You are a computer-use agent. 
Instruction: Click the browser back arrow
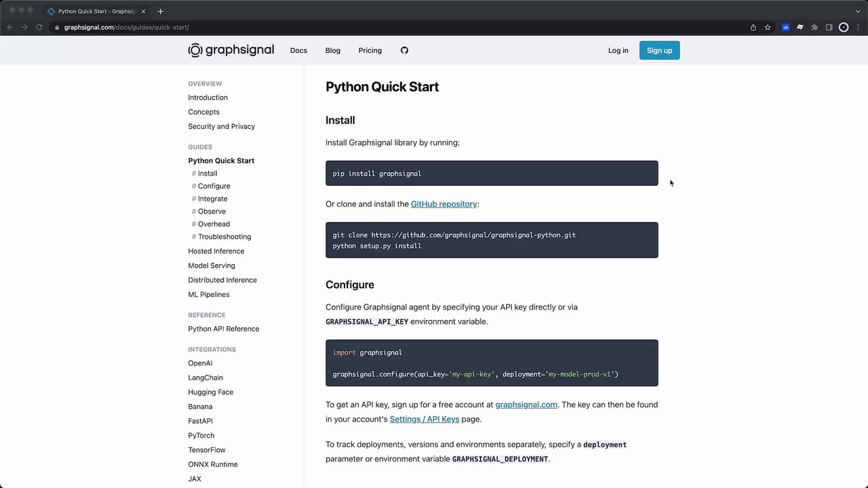pyautogui.click(x=10, y=27)
